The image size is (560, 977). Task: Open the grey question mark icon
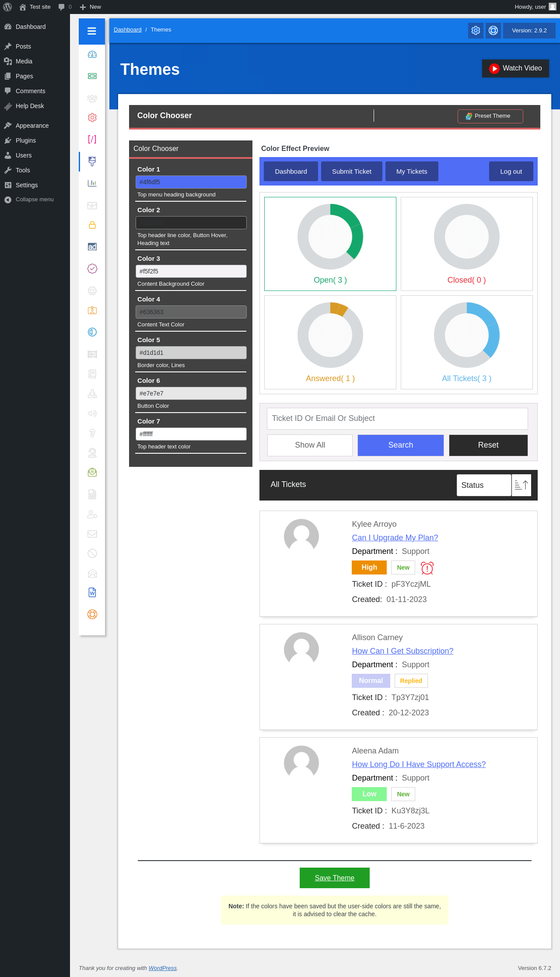pos(92,433)
